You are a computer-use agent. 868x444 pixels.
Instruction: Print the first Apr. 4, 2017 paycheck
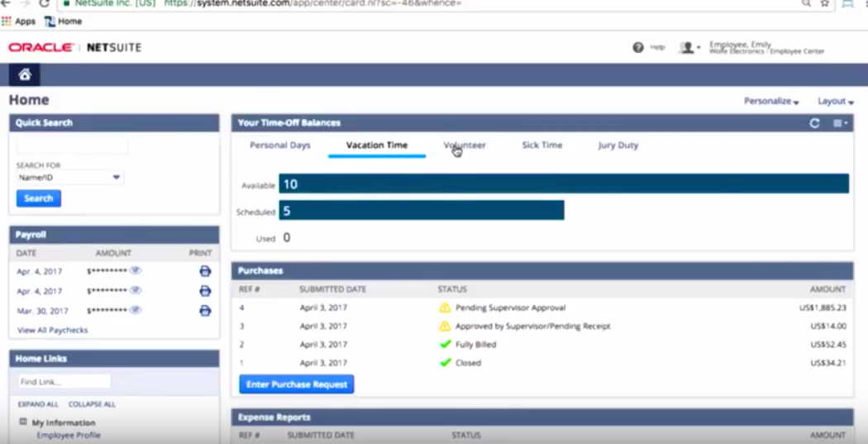click(x=205, y=271)
